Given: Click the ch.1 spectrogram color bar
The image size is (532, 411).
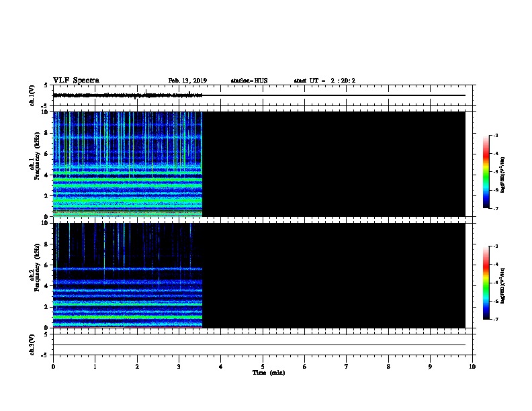Looking at the screenshot, I should (486, 172).
